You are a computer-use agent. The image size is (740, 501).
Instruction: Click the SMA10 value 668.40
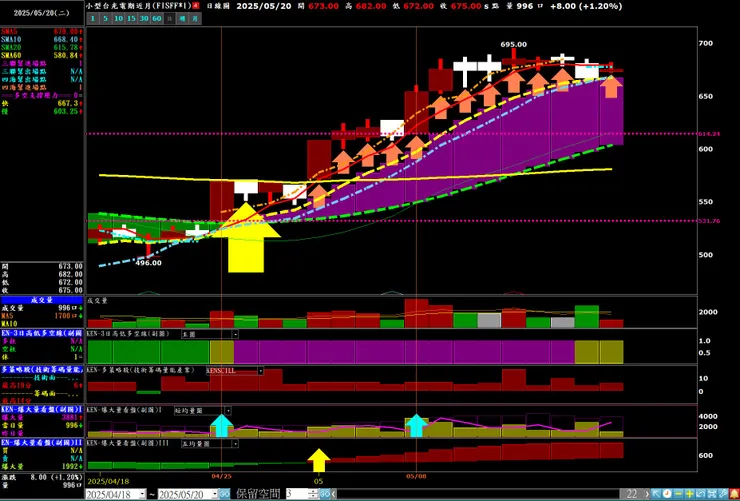[x=67, y=40]
